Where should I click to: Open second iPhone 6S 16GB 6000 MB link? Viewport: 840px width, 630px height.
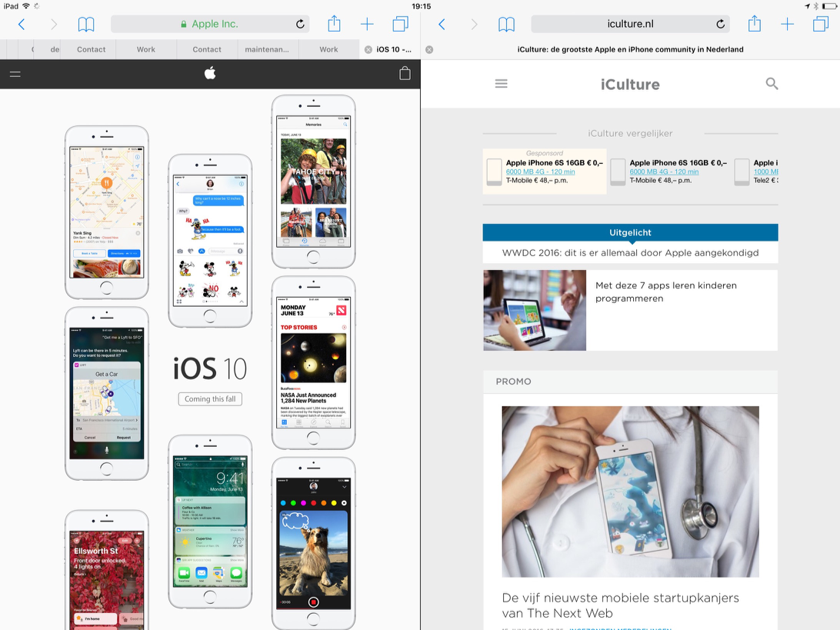664,172
